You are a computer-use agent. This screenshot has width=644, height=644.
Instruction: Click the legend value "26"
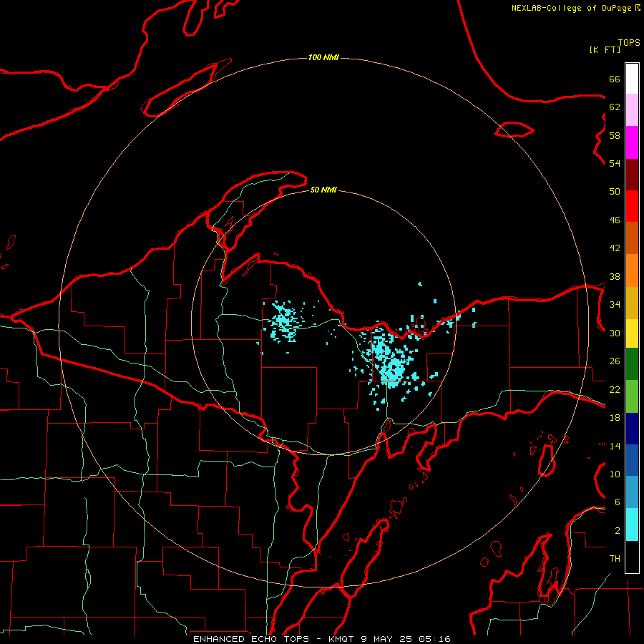click(x=615, y=361)
